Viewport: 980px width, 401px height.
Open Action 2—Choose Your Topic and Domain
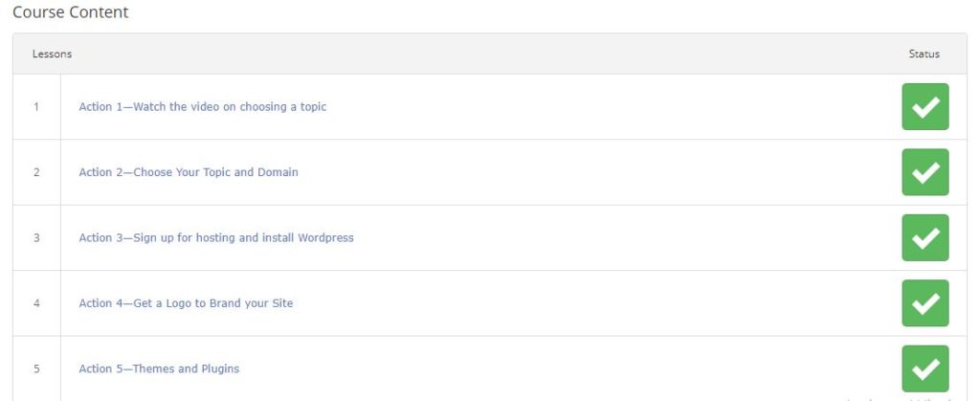pyautogui.click(x=189, y=172)
